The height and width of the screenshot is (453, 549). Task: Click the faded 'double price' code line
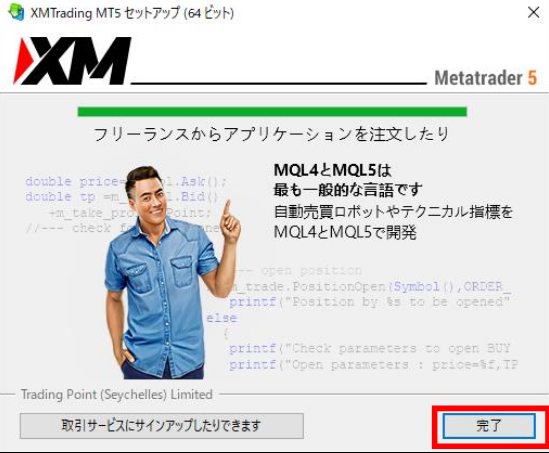point(126,182)
